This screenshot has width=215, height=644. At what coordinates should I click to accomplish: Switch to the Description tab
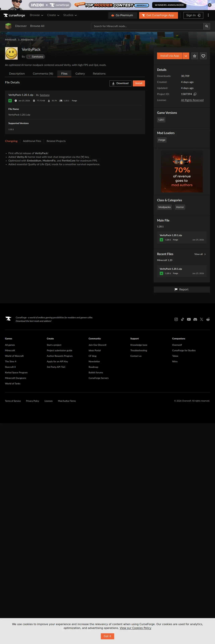[x=17, y=74]
